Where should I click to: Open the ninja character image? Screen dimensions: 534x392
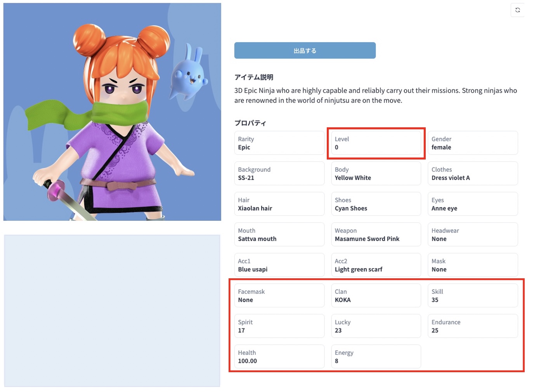point(112,112)
